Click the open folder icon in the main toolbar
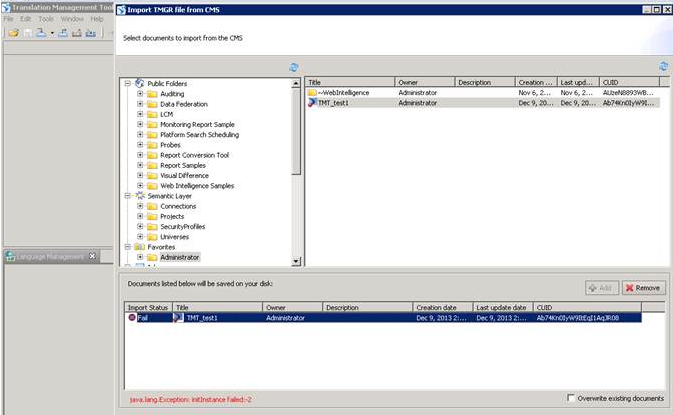Screen dimensions: 673x415 (x=14, y=33)
